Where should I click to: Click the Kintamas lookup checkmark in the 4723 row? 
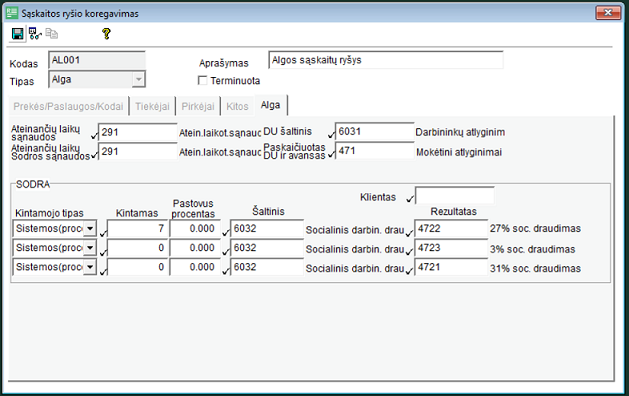coord(103,252)
